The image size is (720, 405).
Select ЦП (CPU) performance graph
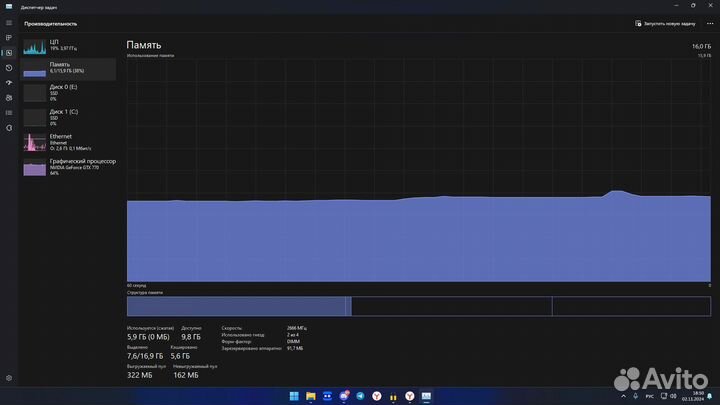(x=68, y=46)
